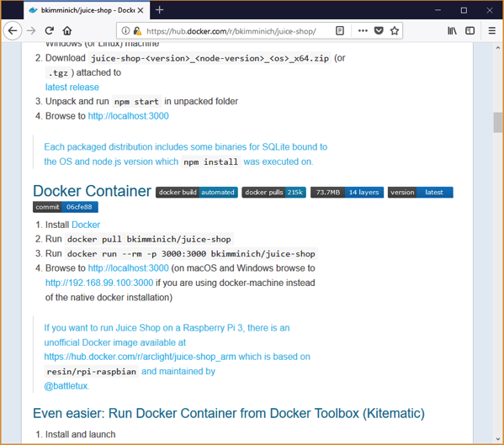Viewport: 504px width, 445px height.
Task: Click the docker pull bkimminich/juice-shop code
Action: pos(149,240)
